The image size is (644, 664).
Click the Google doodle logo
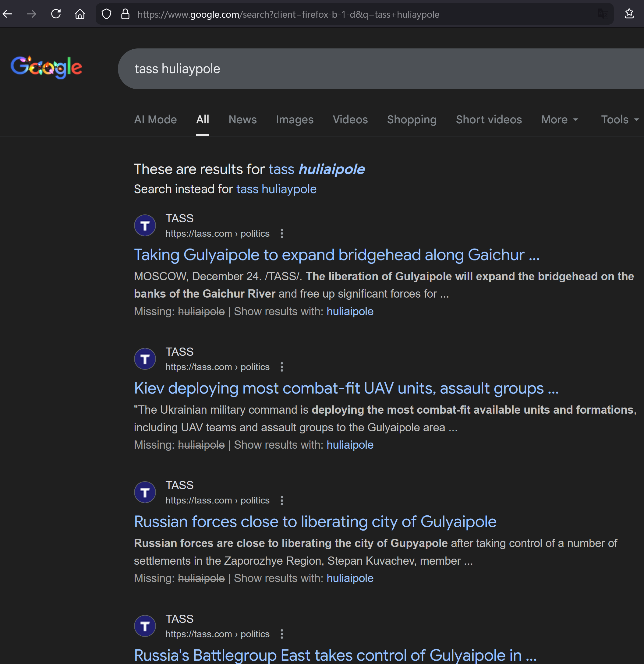tap(46, 67)
